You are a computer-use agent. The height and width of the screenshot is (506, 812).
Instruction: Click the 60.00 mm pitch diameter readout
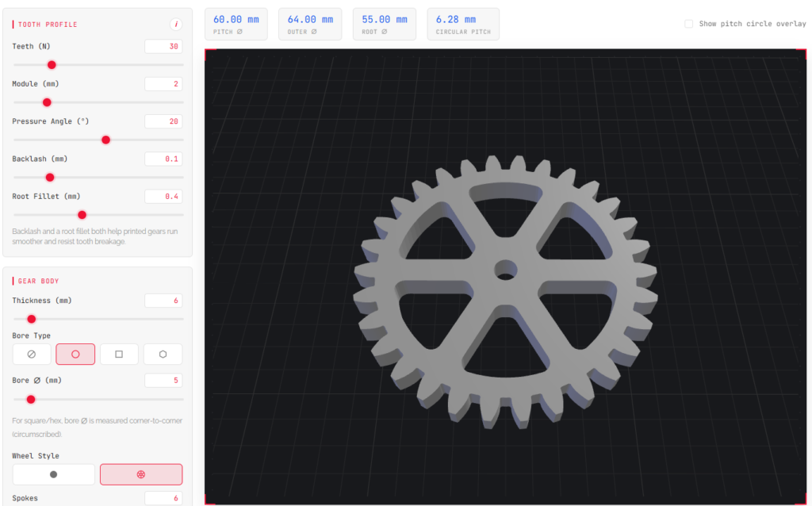pyautogui.click(x=236, y=25)
